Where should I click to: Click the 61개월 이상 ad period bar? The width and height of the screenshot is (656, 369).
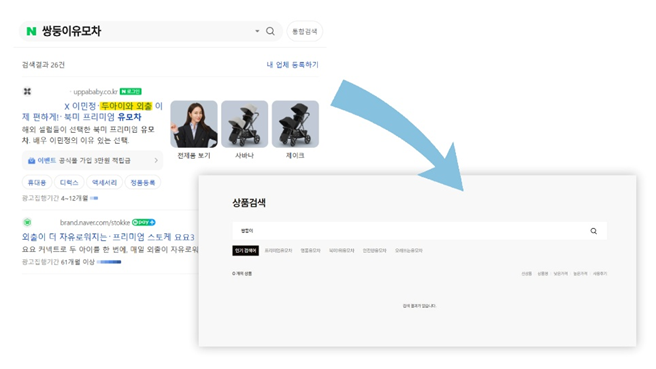(109, 262)
